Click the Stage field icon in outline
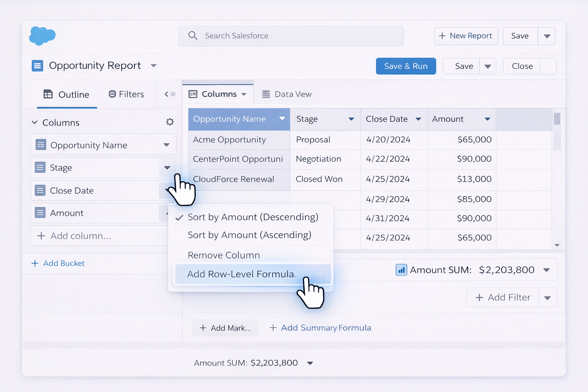588x392 pixels. (x=40, y=167)
